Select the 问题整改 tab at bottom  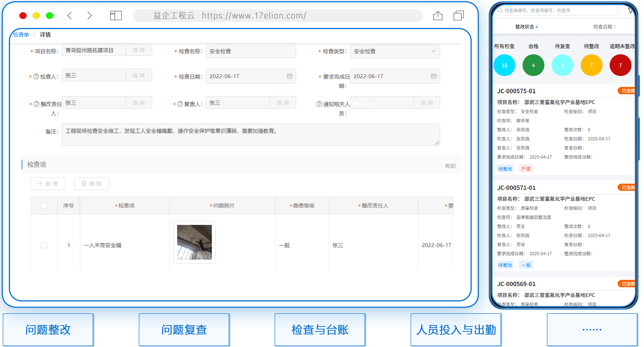pos(48,330)
